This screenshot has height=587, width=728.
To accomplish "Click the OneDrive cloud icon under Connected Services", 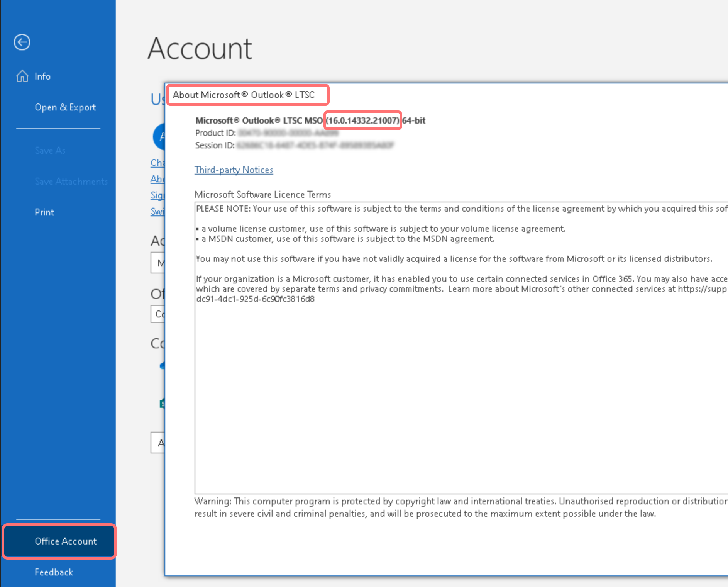I will click(x=163, y=365).
